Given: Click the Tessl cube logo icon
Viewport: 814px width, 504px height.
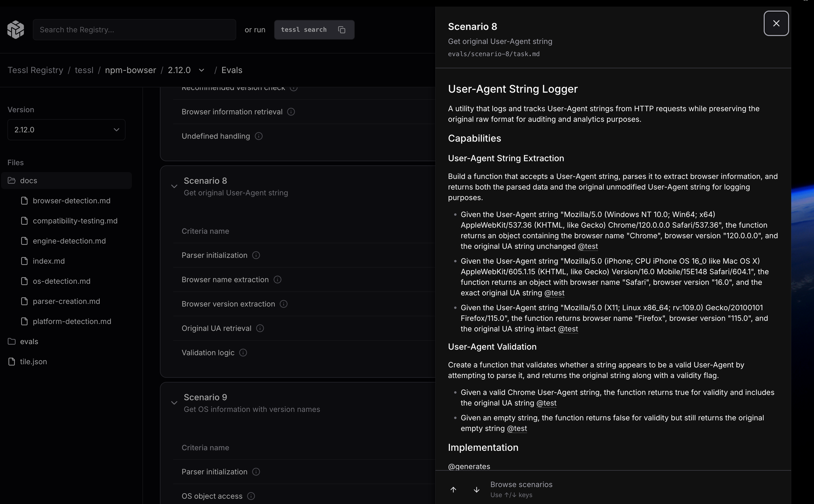Looking at the screenshot, I should 16,30.
